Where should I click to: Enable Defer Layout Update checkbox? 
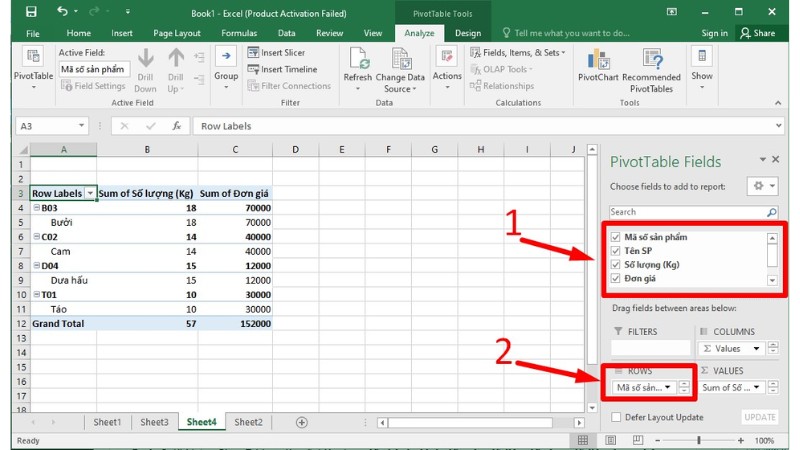click(x=615, y=417)
